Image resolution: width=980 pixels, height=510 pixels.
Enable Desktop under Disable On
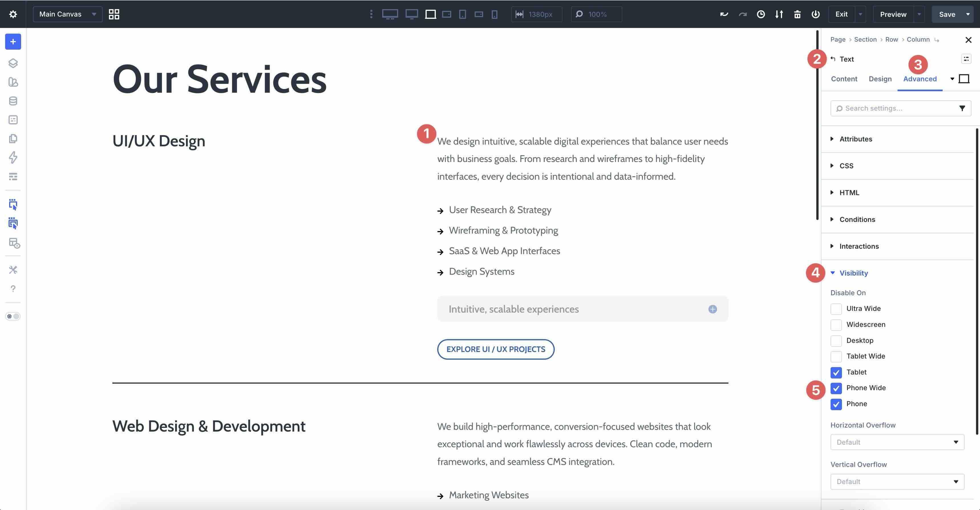tap(836, 341)
